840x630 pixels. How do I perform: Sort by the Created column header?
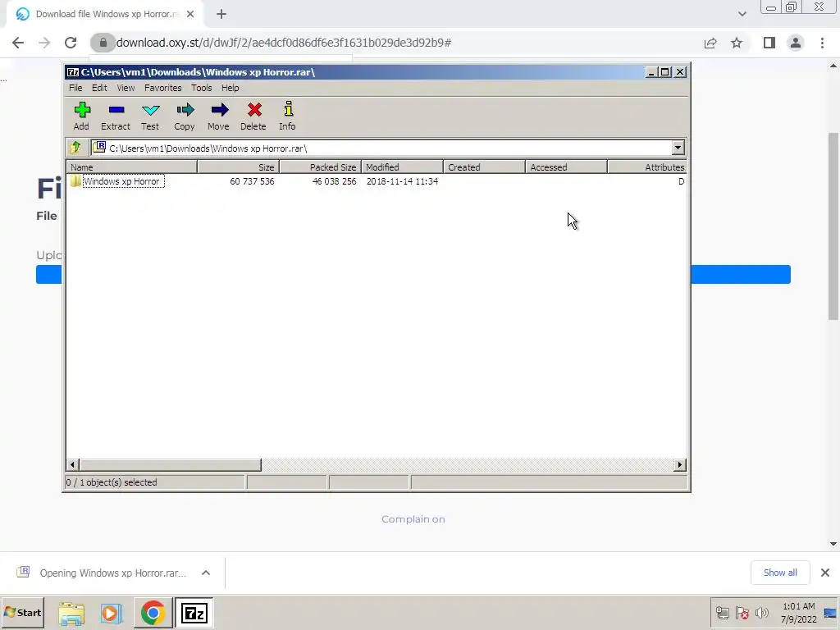(484, 167)
